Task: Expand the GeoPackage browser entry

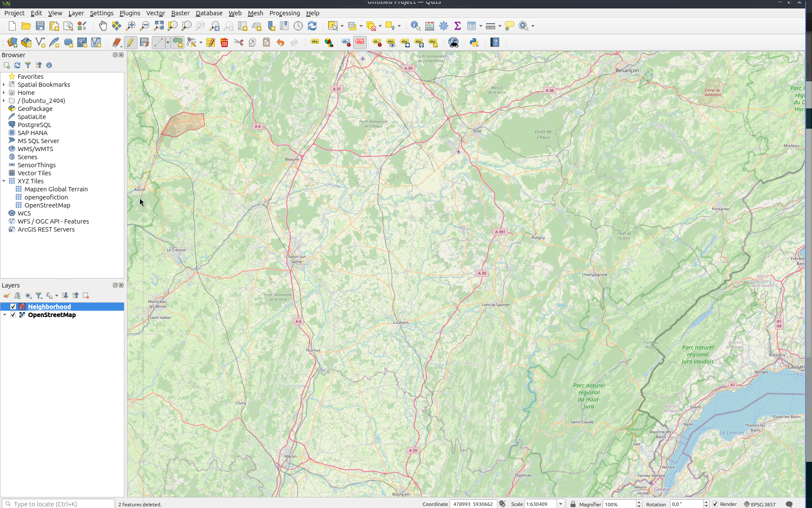Action: [x=4, y=108]
